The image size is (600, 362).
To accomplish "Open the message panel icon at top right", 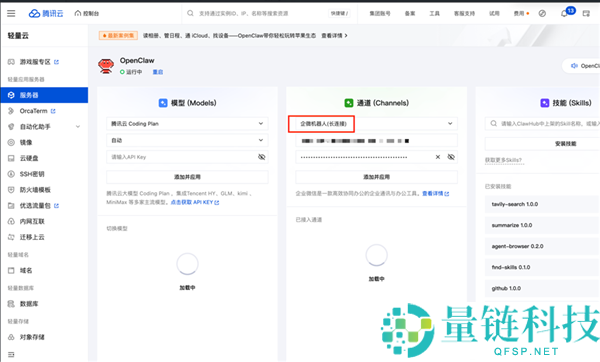I will (586, 13).
